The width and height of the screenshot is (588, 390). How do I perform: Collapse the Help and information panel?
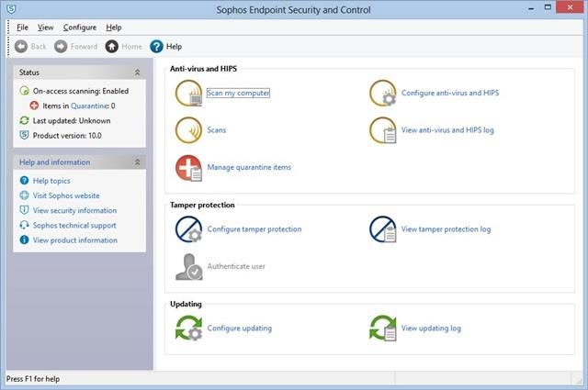137,162
